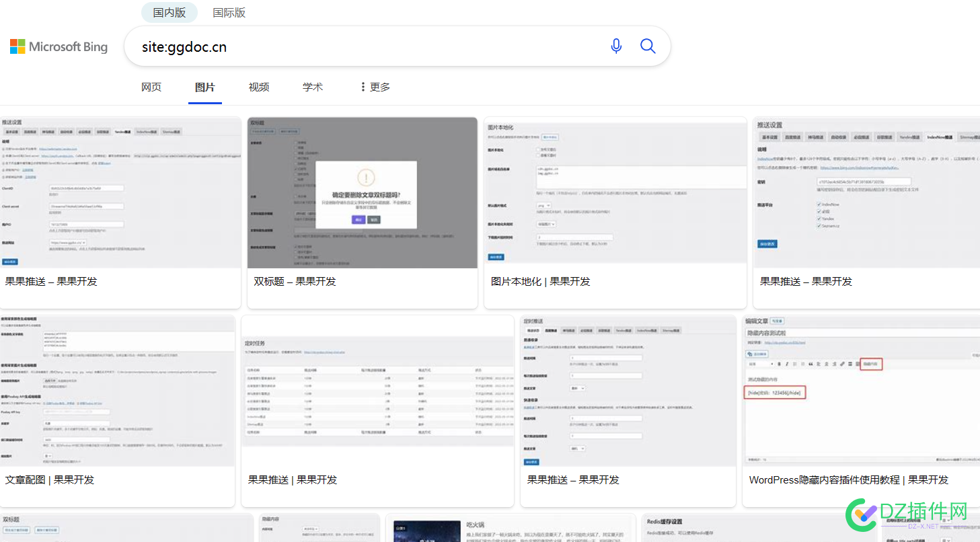Open the partially visible 隐藏内容 thumbnail
Screen dimensions: 980x542
click(x=318, y=528)
